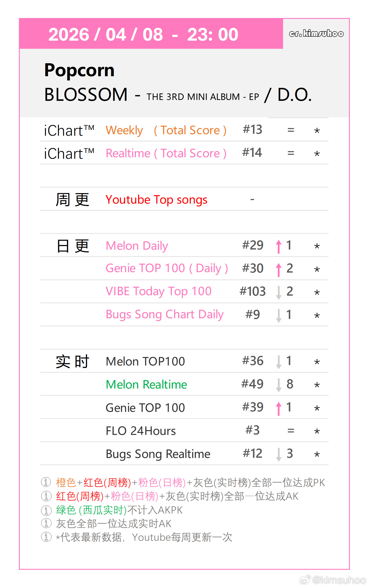Click the asterisk in the FLO 24Hours row

tap(317, 432)
